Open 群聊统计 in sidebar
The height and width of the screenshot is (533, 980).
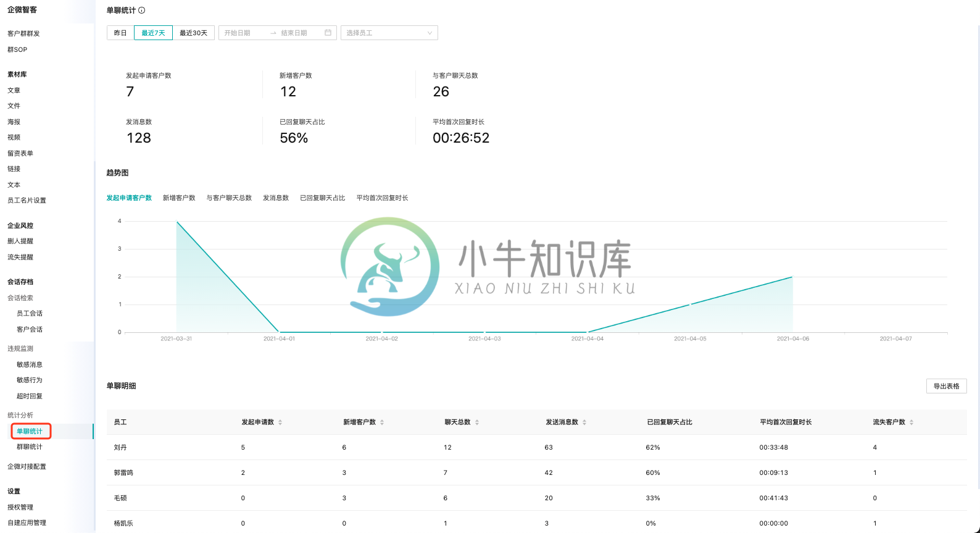[30, 447]
